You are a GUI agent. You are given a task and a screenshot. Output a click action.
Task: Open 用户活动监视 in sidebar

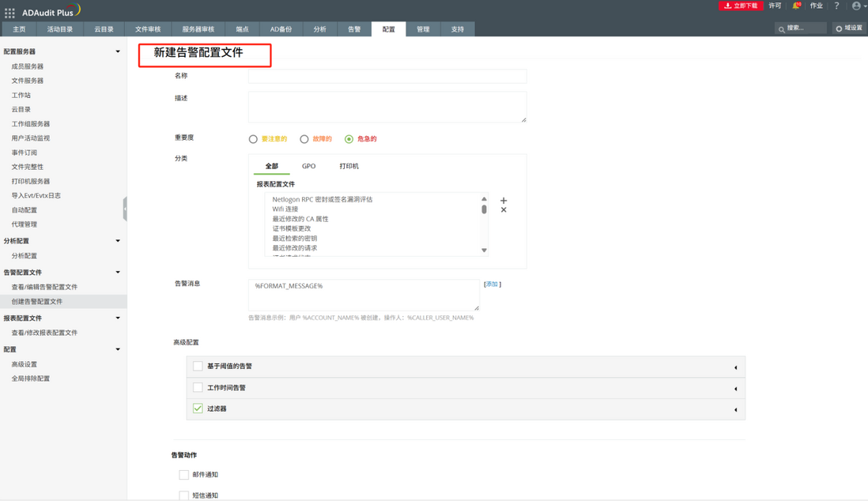pyautogui.click(x=31, y=137)
